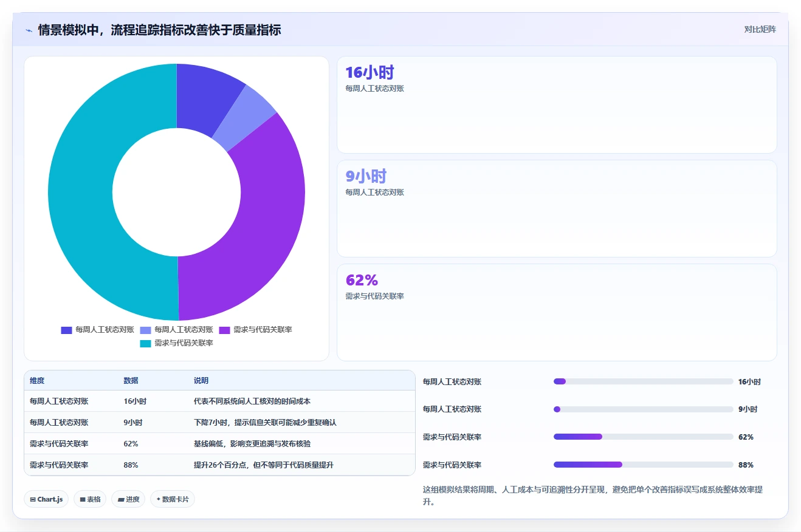Select table cell 基线偏低，影响变更追溯与发布核验
801x532 pixels.
click(x=252, y=443)
